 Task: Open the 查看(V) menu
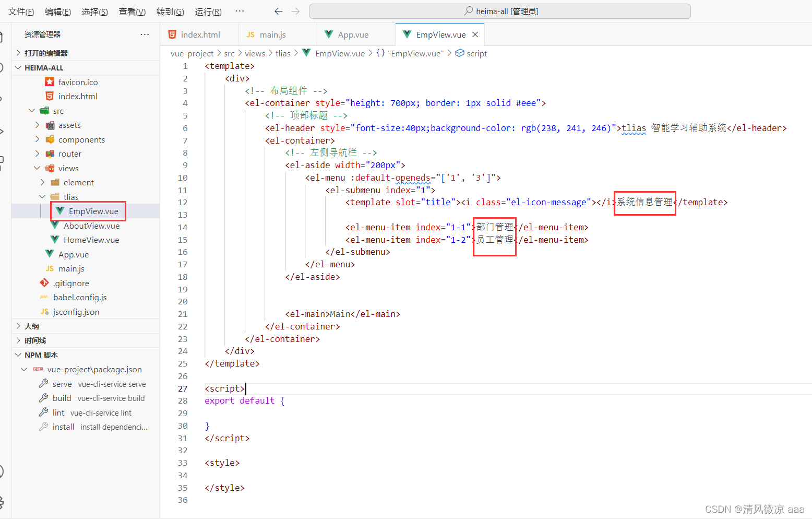(x=132, y=11)
